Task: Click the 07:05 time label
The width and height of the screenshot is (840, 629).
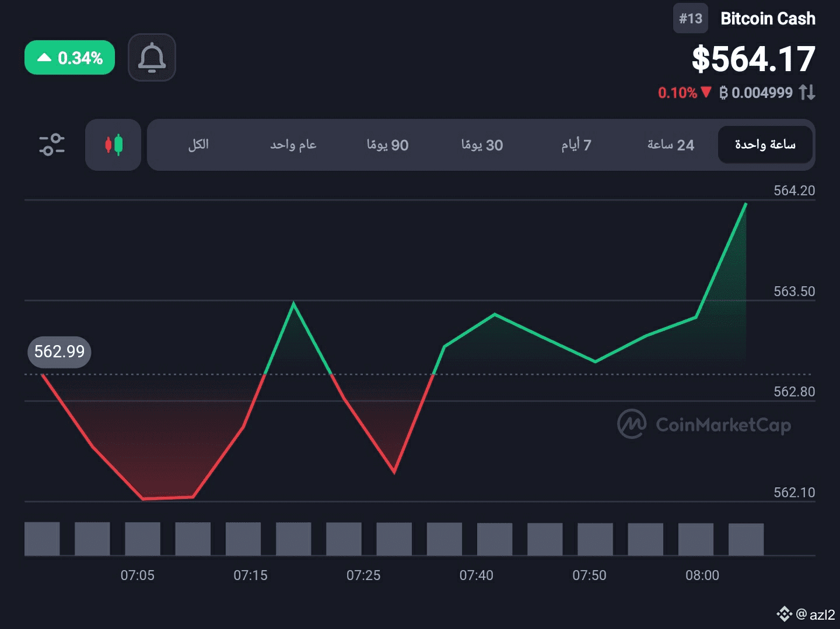Action: click(x=138, y=575)
